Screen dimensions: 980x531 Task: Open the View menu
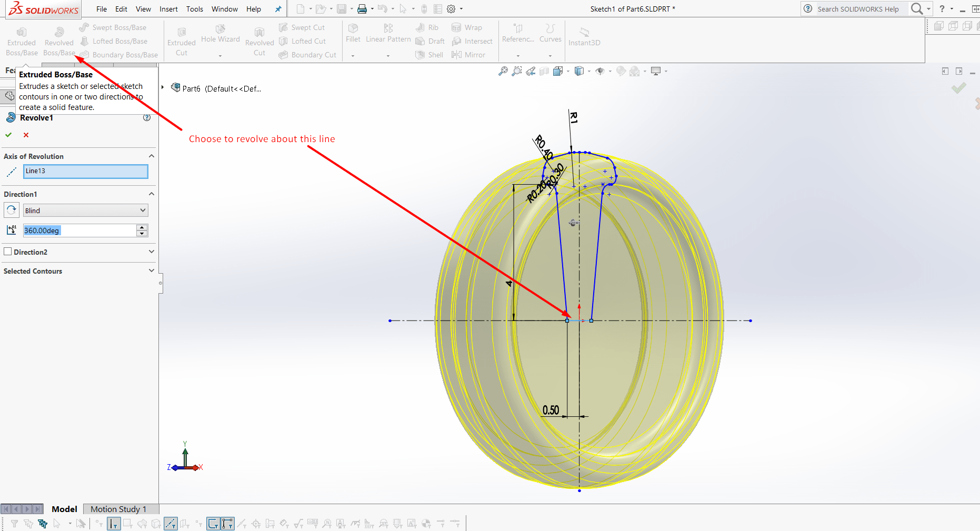pyautogui.click(x=143, y=9)
